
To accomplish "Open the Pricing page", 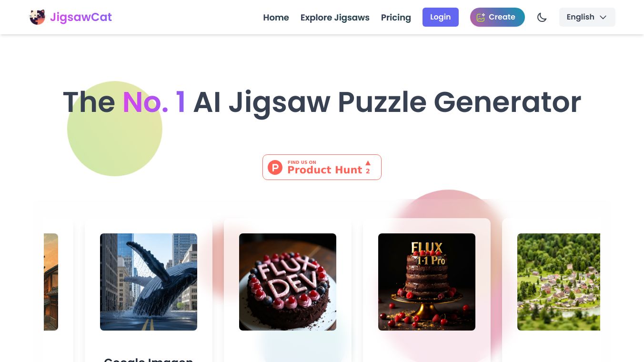I will [396, 17].
